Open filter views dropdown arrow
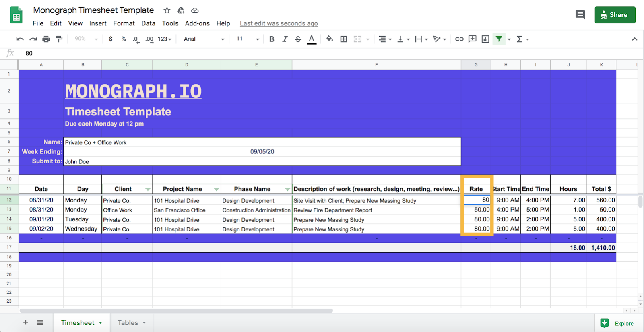 point(509,39)
